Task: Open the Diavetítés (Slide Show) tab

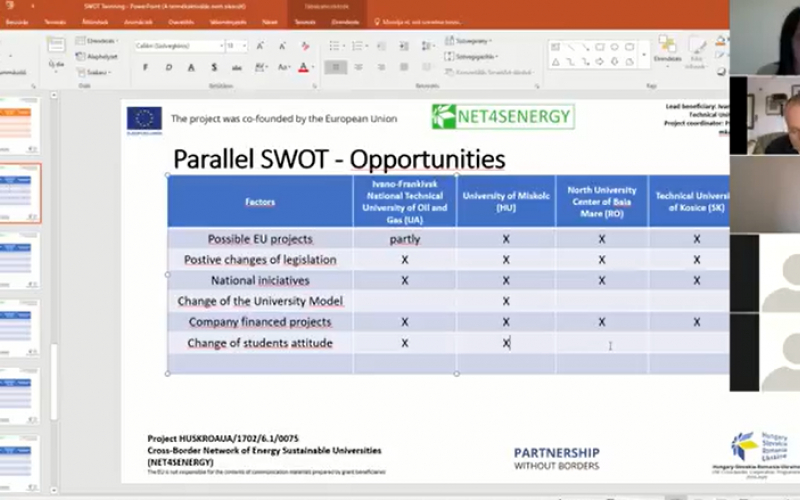Action: 181,22
